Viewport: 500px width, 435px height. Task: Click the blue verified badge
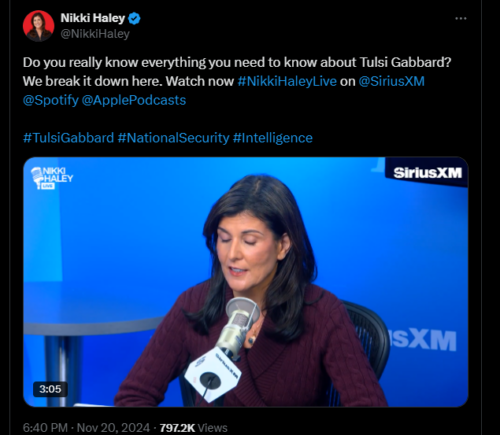(x=134, y=18)
